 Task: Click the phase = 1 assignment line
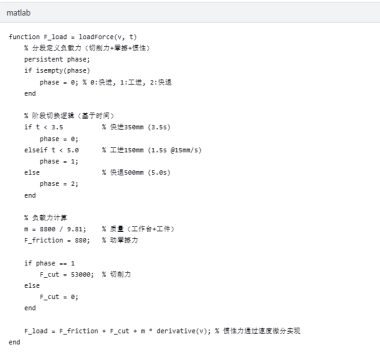coord(59,161)
